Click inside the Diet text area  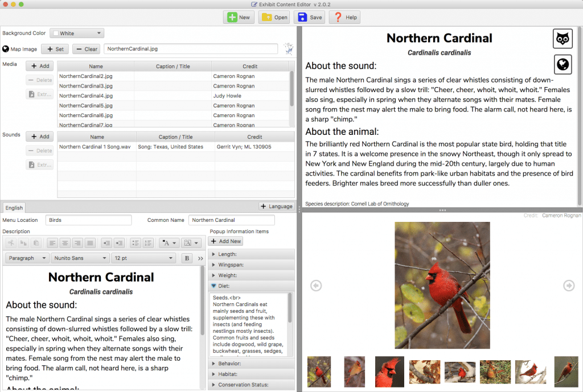(248, 324)
